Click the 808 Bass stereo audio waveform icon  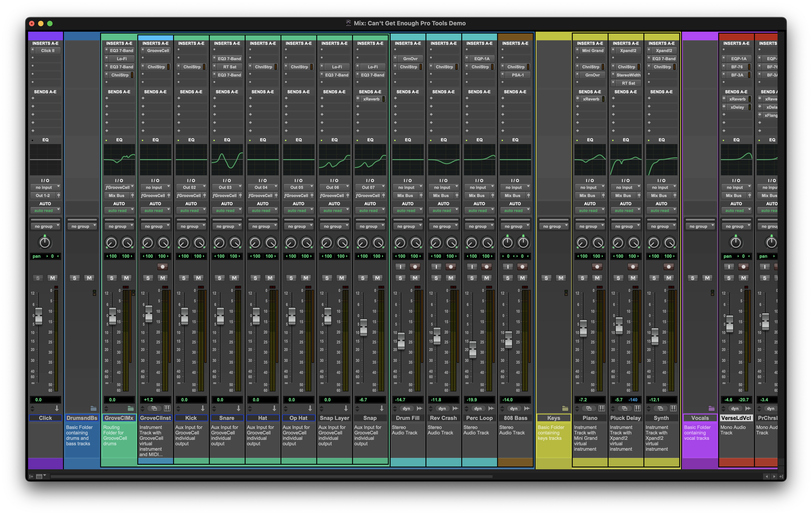(x=527, y=408)
